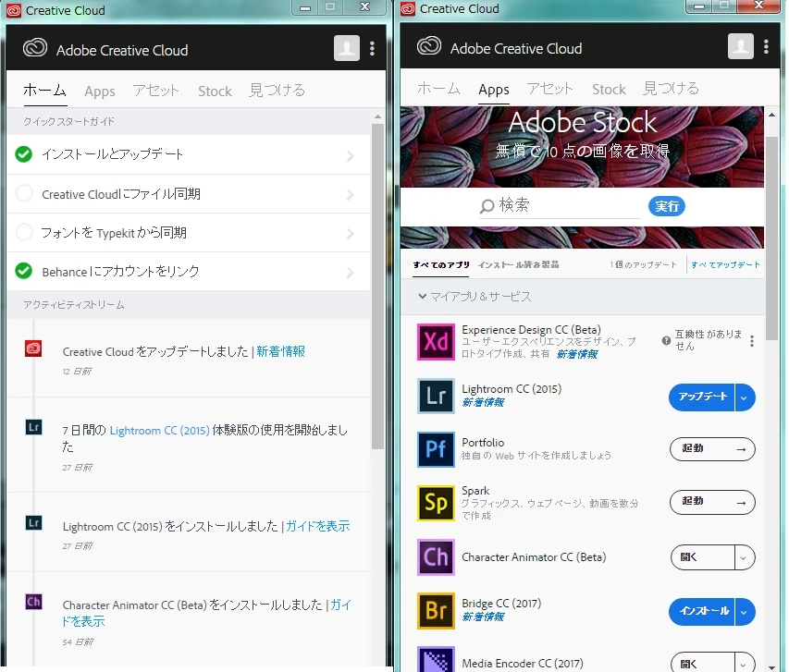Click the Ch icon in activity stream
This screenshot has height=672, width=789.
click(x=33, y=602)
